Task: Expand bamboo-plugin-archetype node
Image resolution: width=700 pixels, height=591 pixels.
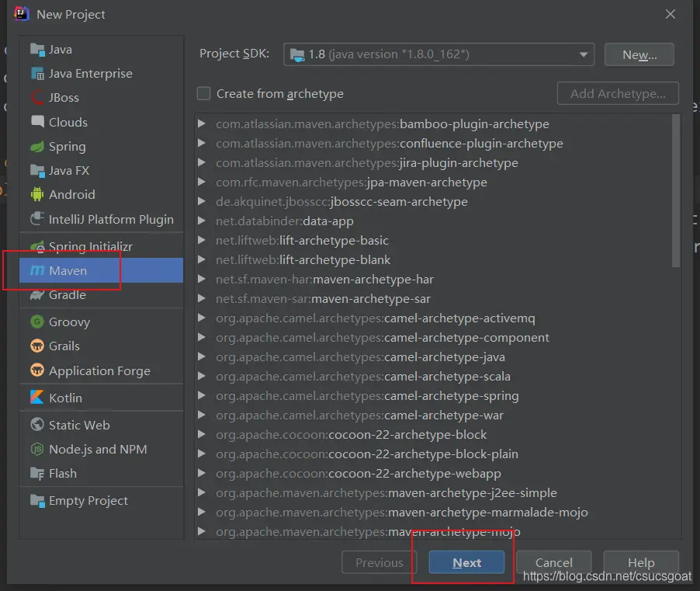Action: [x=202, y=123]
